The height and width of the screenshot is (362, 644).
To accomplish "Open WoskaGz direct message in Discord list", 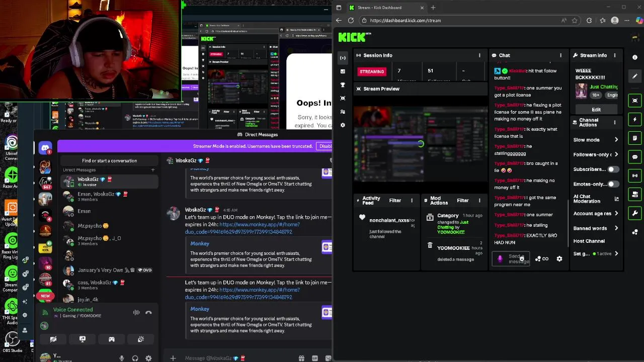I will tap(109, 182).
